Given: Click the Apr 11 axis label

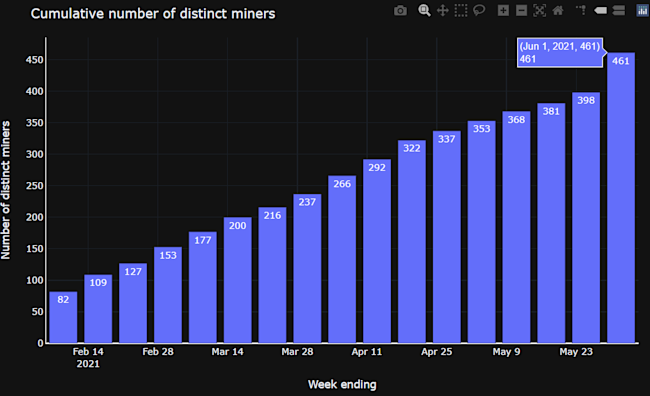Looking at the screenshot, I should pos(367,352).
